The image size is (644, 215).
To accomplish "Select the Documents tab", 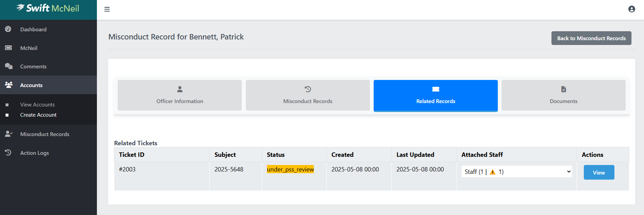I will click(563, 95).
